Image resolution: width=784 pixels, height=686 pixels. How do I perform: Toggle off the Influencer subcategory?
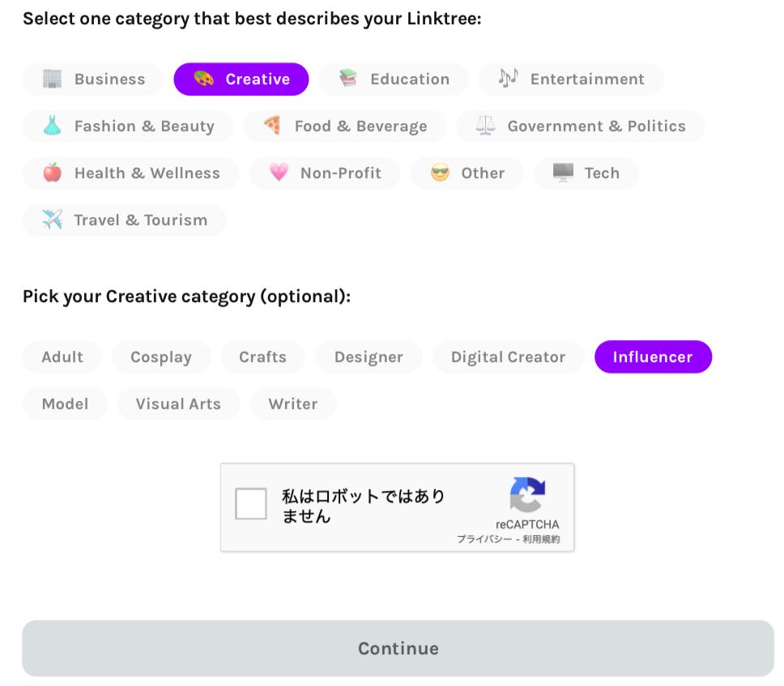pyautogui.click(x=653, y=357)
